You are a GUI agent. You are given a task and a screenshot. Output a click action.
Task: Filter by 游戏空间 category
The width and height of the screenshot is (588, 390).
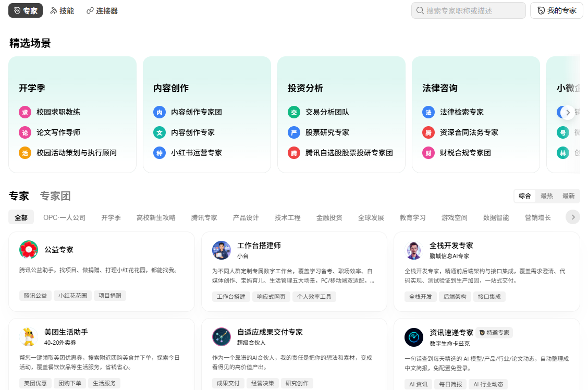(454, 217)
